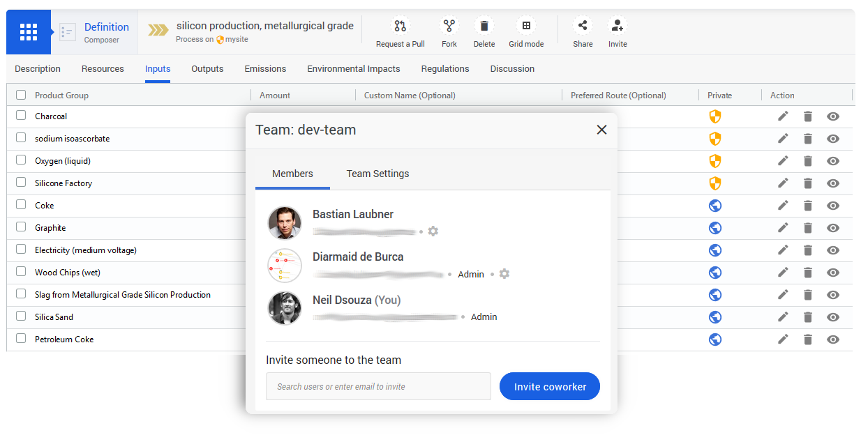Delete the Graphite row
Viewport: 868px width, 435px height.
808,228
